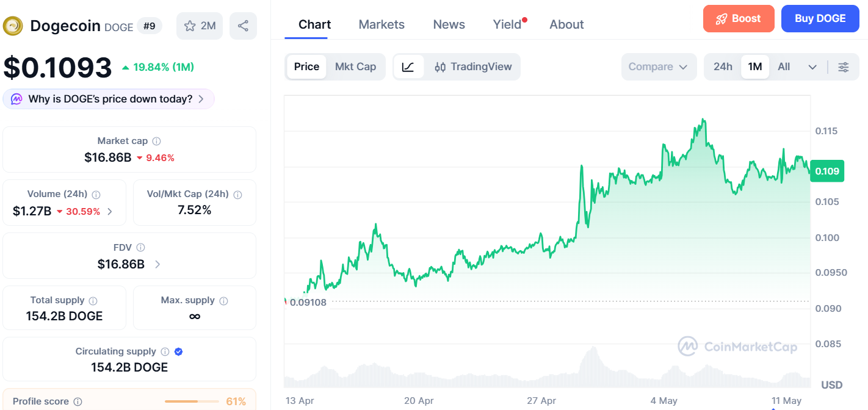Expand more time range options chevron

point(812,67)
